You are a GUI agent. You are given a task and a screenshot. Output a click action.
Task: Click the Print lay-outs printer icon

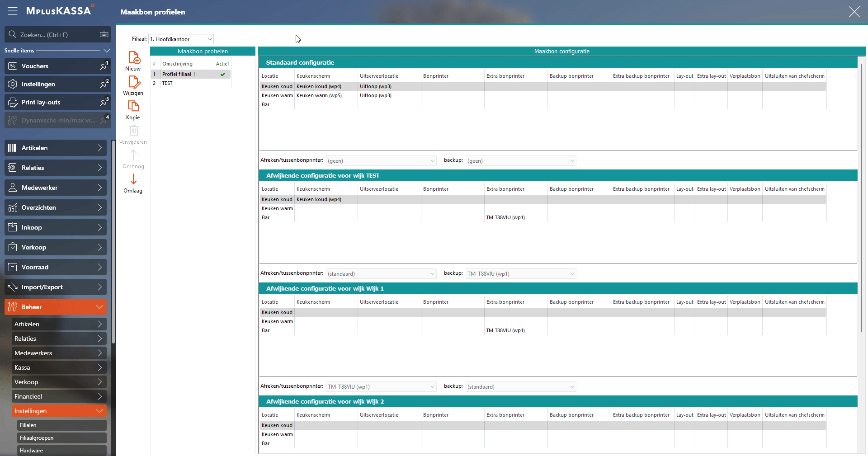click(x=13, y=102)
